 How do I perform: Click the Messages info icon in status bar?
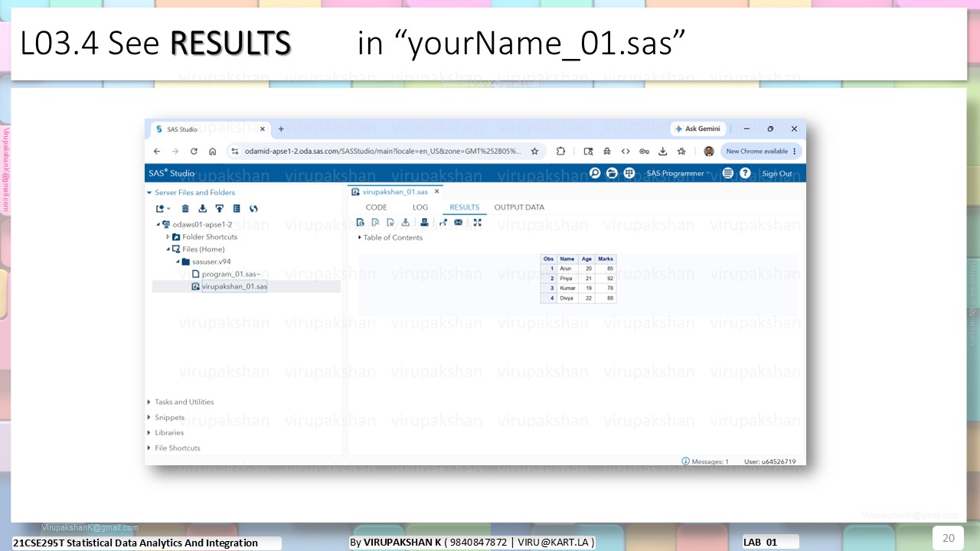(685, 461)
